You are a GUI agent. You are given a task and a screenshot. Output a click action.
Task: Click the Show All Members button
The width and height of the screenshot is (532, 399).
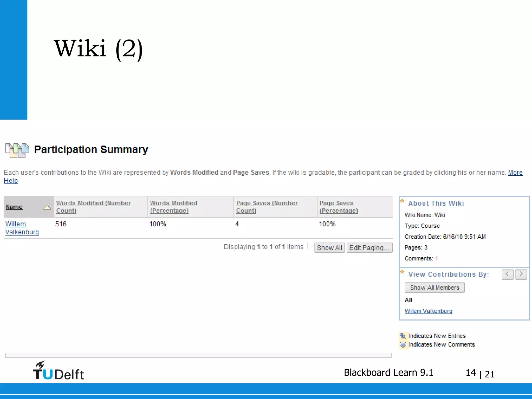pos(434,288)
